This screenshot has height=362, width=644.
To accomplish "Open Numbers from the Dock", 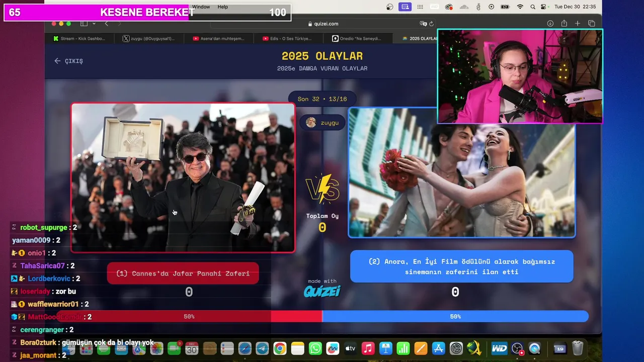I will click(404, 348).
